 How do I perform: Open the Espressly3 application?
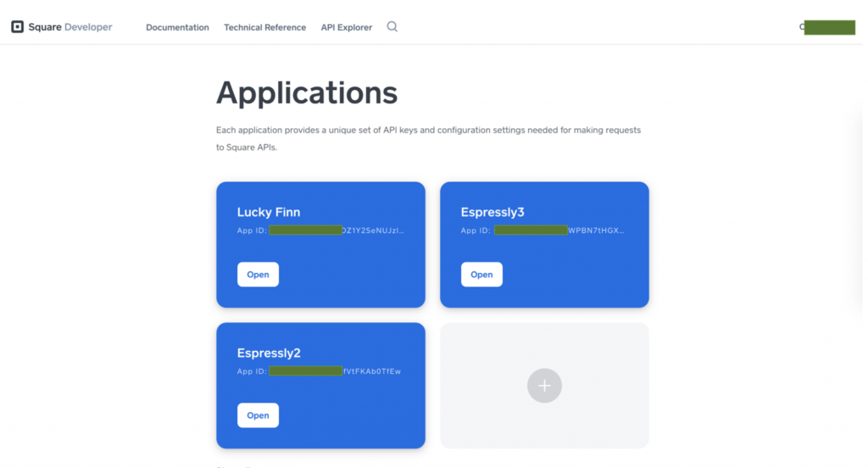click(481, 274)
